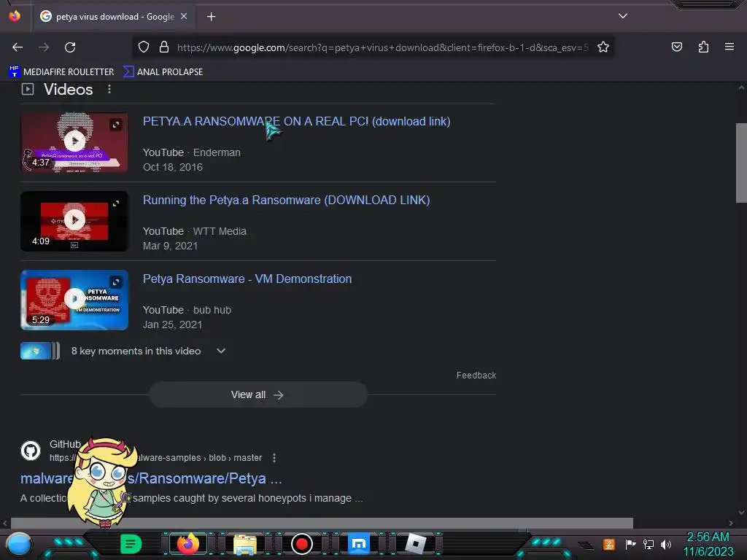Viewport: 747px width, 560px height.
Task: Open the MEDIAFIRE ROULETTER bookmark
Action: click(61, 72)
